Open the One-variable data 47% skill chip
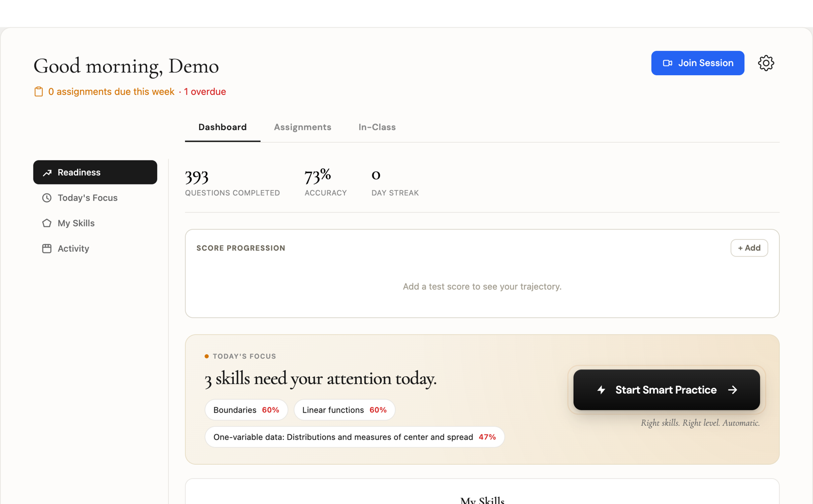Viewport: 813px width, 504px height. [355, 437]
